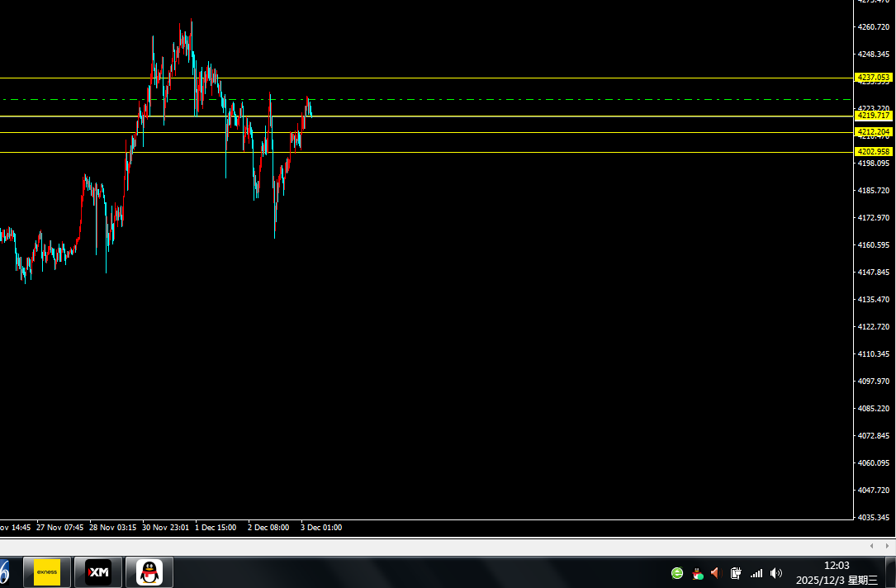Click the 4110.345 value on price scale
896x588 pixels.
pyautogui.click(x=874, y=354)
